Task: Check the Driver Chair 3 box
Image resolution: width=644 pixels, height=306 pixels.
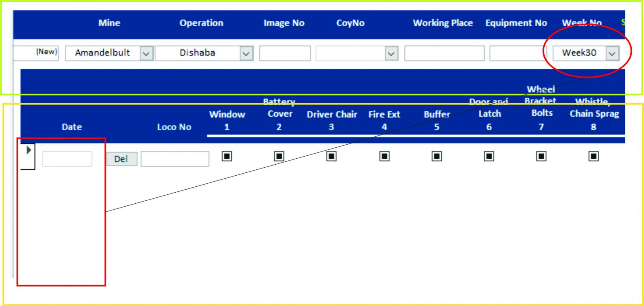Action: (331, 157)
